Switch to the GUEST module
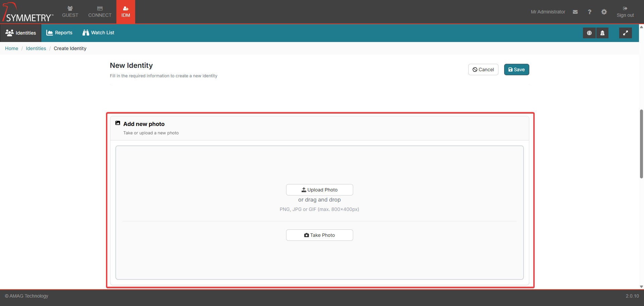 [x=70, y=12]
